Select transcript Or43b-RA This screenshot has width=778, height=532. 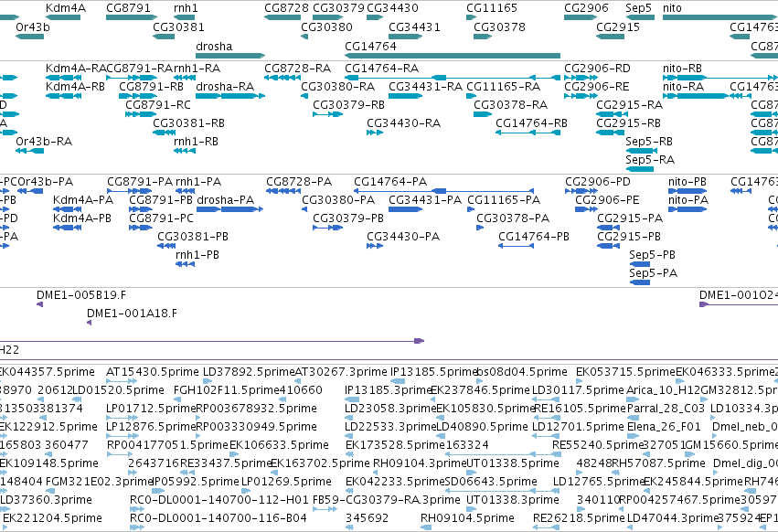pos(30,151)
